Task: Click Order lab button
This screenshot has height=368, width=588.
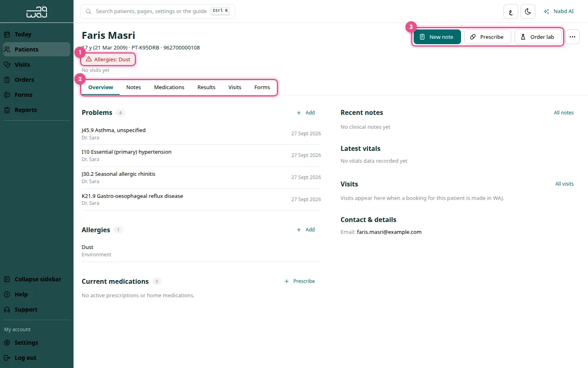Action: [x=538, y=37]
